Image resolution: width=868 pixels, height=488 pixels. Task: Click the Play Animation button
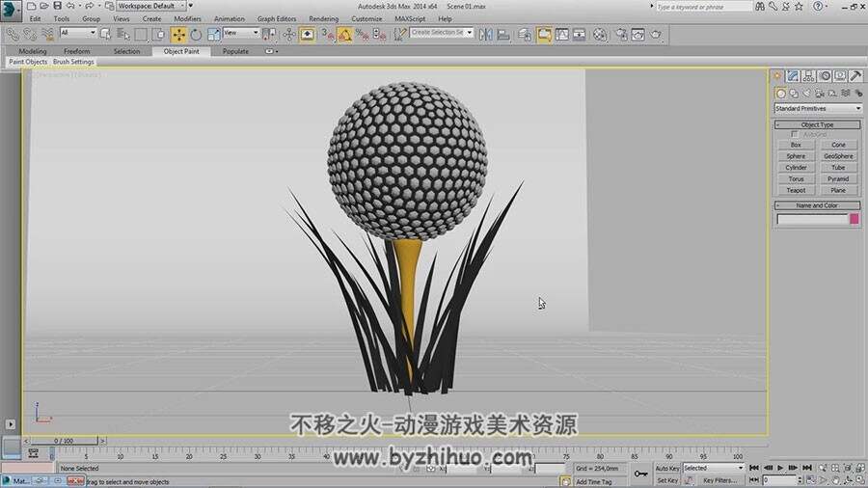tap(780, 468)
